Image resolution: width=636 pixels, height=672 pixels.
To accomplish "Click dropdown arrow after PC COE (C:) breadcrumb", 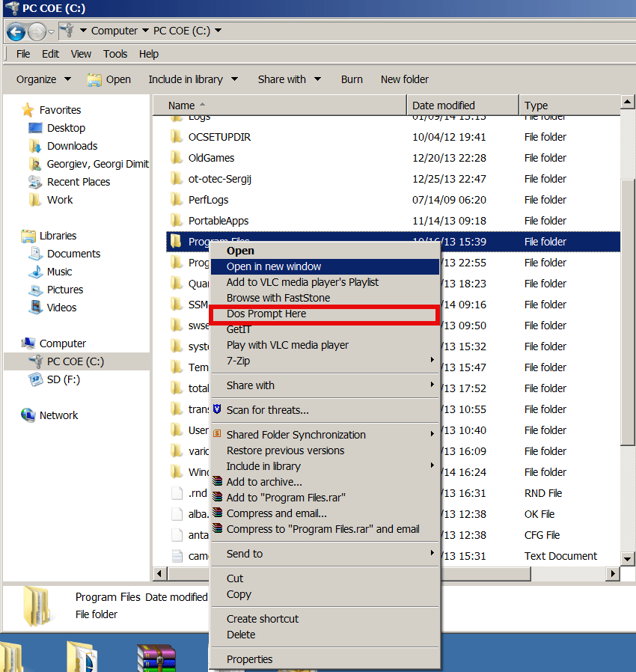I will coord(218,31).
